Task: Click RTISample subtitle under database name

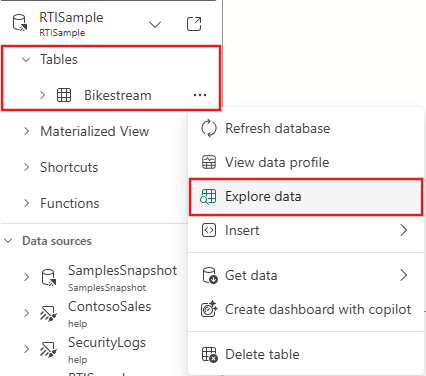Action: click(62, 33)
